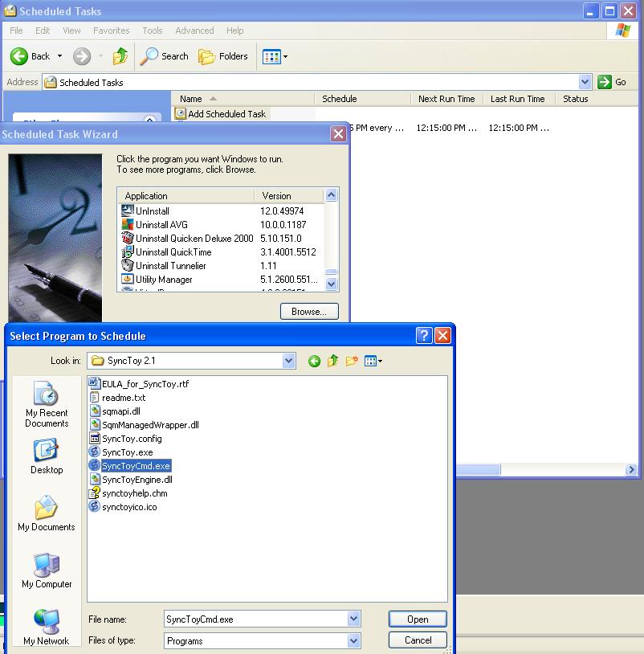The height and width of the screenshot is (654, 644).
Task: Click the Version column header in wizard
Action: coord(289,195)
